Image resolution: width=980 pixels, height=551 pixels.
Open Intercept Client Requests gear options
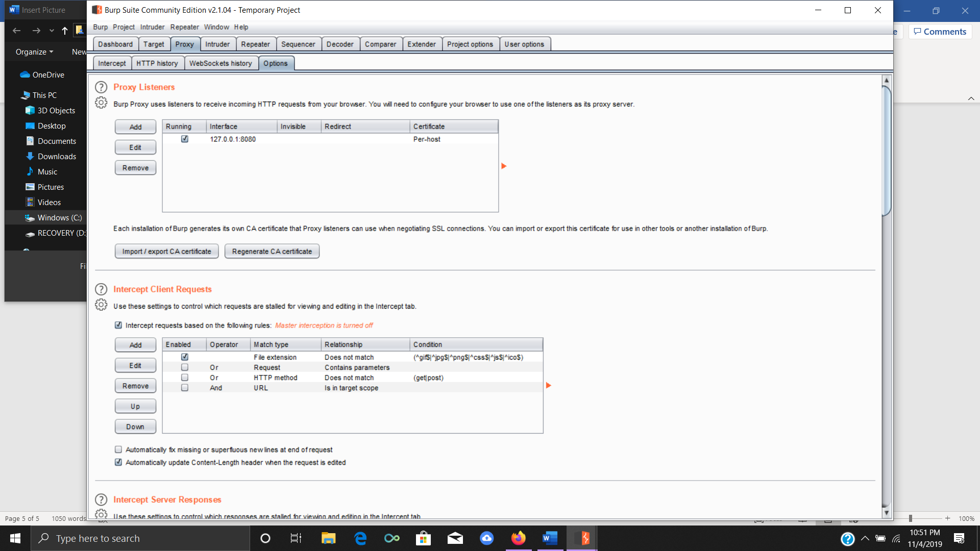[x=101, y=305]
